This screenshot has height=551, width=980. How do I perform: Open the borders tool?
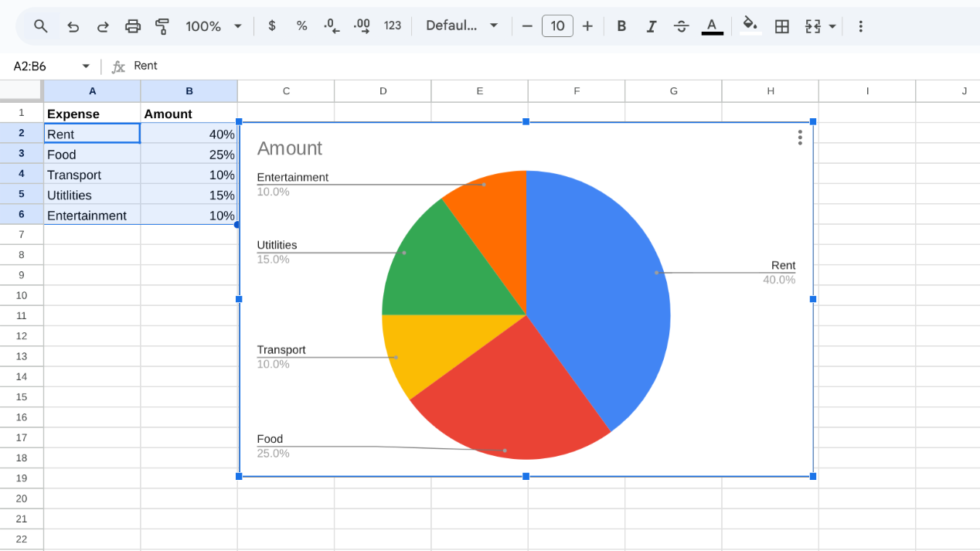tap(781, 26)
